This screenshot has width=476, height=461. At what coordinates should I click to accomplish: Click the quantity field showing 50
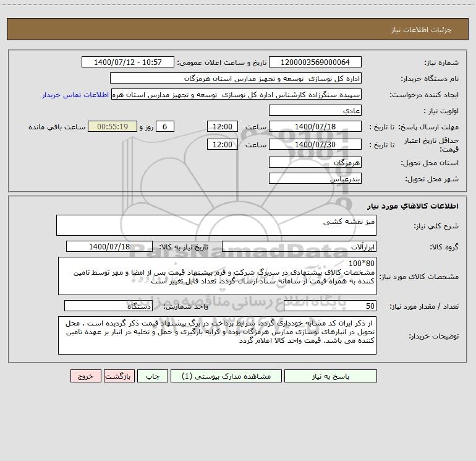pyautogui.click(x=330, y=306)
